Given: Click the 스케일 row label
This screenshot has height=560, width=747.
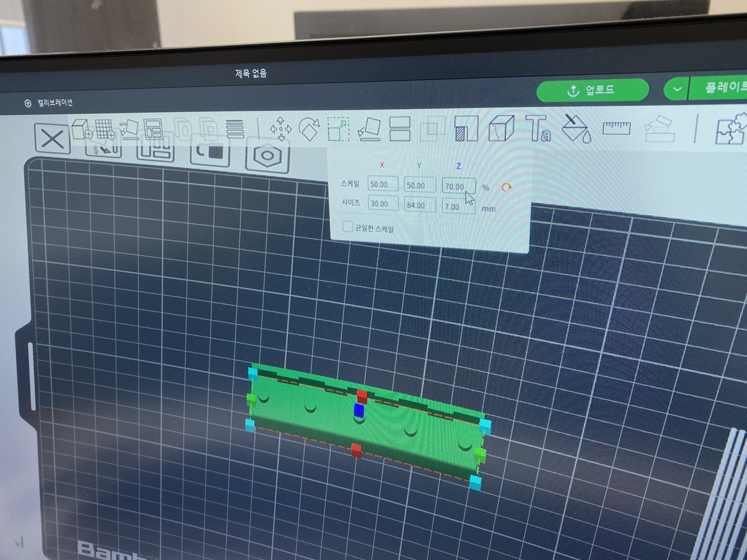Looking at the screenshot, I should [350, 183].
